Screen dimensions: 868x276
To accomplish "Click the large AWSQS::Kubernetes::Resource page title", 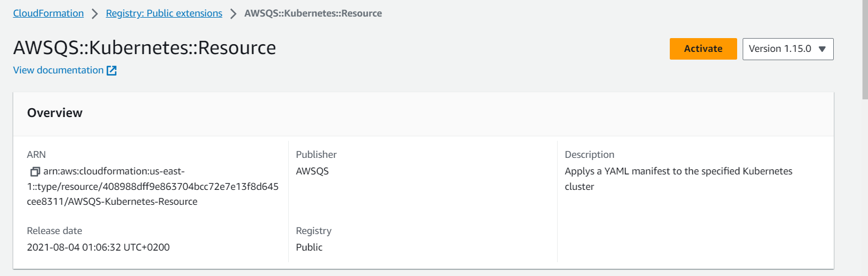I will [145, 48].
